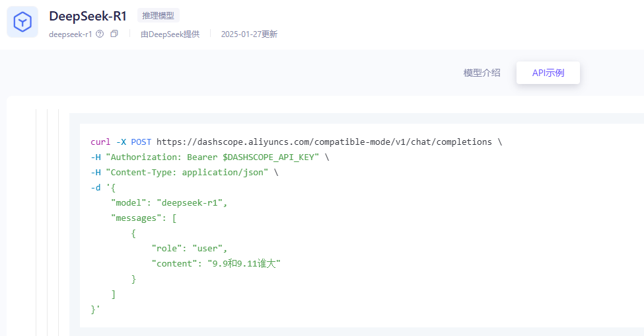Click the Content-Type application/json header line
Viewport: 644px width, 336px height.
184,173
